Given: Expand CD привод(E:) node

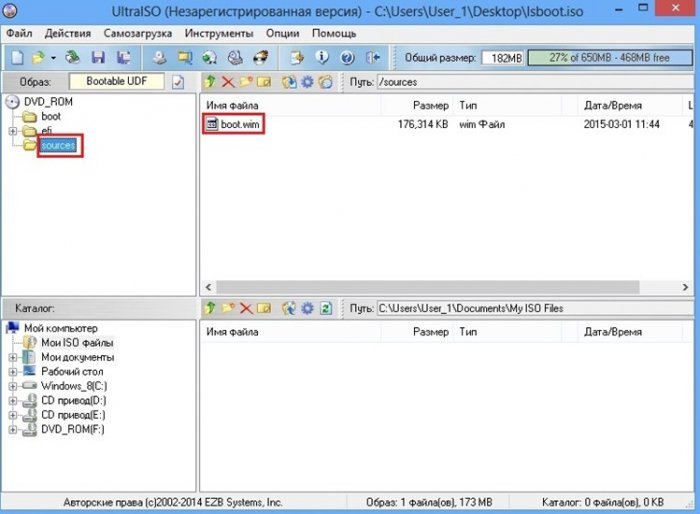Looking at the screenshot, I should point(12,415).
